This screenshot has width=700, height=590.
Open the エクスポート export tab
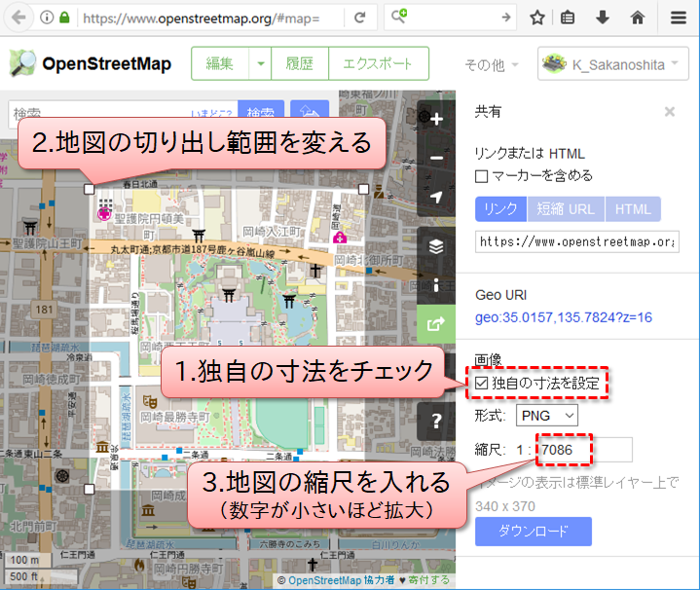[x=378, y=63]
